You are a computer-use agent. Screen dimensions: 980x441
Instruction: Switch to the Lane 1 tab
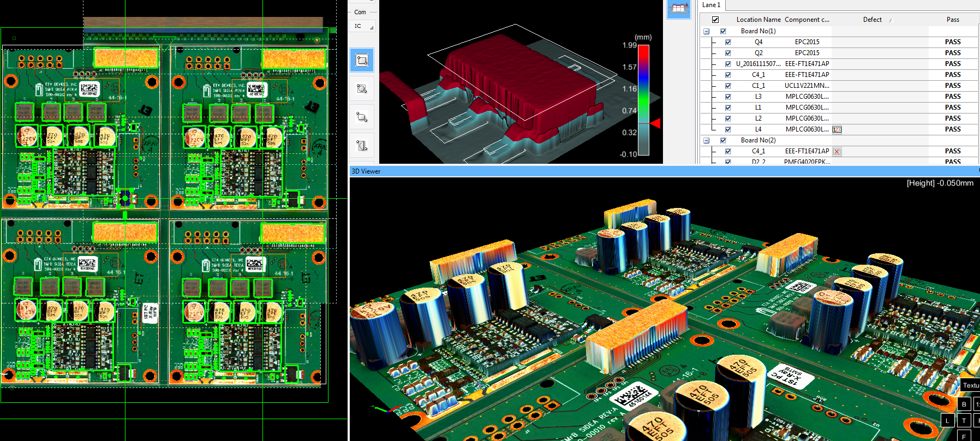pos(711,5)
